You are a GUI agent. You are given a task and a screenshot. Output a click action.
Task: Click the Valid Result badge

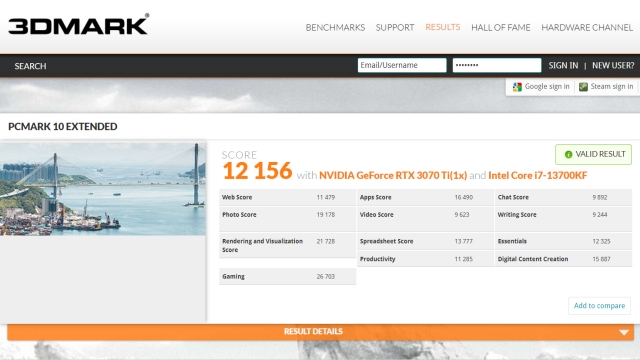593,154
